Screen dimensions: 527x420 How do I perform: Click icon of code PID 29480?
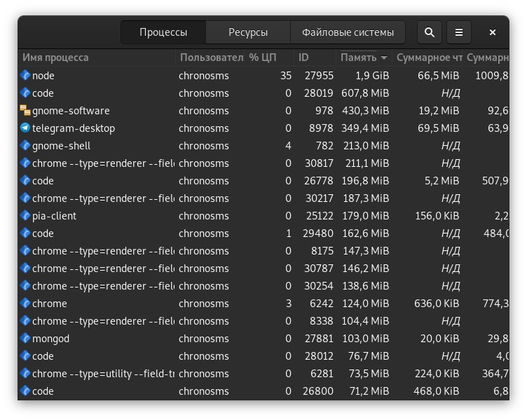click(25, 233)
